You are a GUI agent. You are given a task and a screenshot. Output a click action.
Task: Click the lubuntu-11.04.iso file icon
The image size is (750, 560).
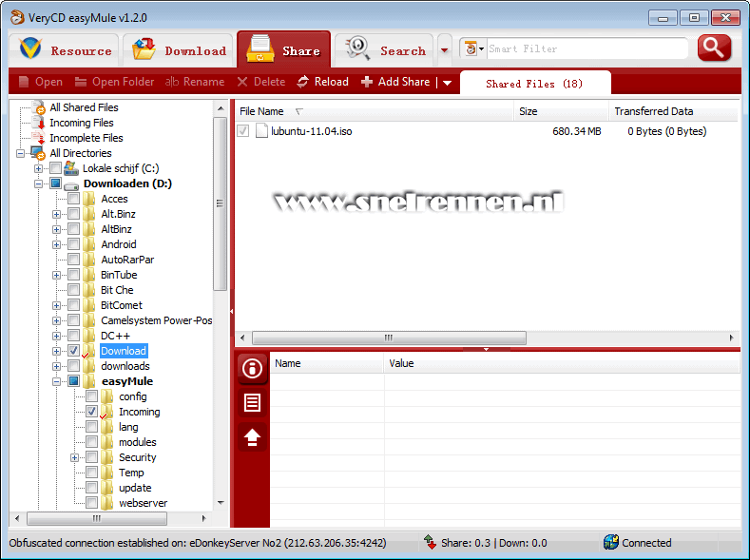pyautogui.click(x=261, y=130)
